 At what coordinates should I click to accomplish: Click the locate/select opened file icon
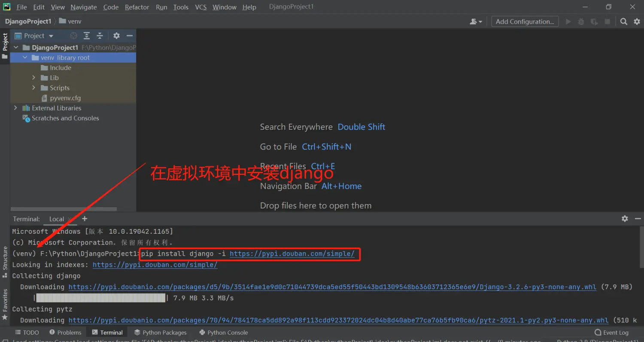pyautogui.click(x=74, y=36)
